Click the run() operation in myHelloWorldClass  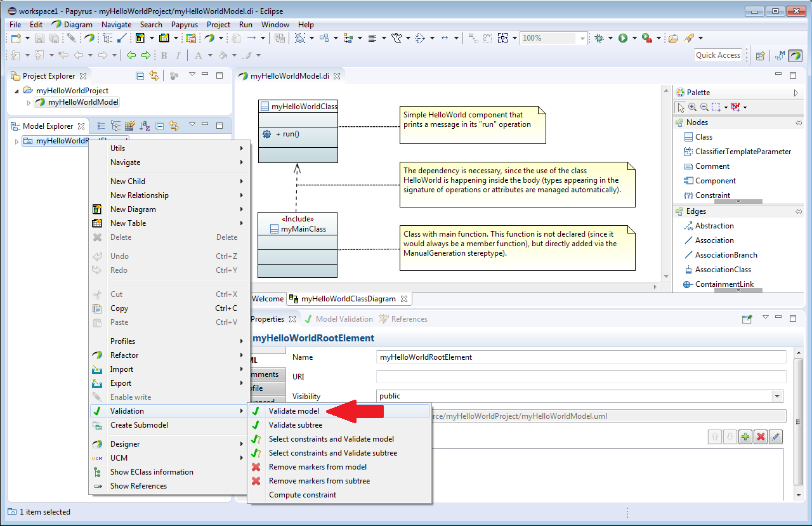click(281, 134)
